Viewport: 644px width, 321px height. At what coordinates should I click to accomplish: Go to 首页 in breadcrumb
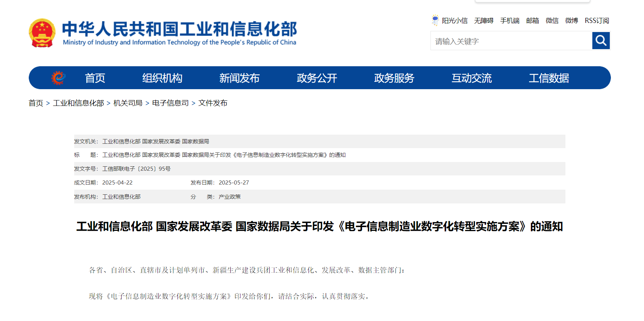[36, 103]
